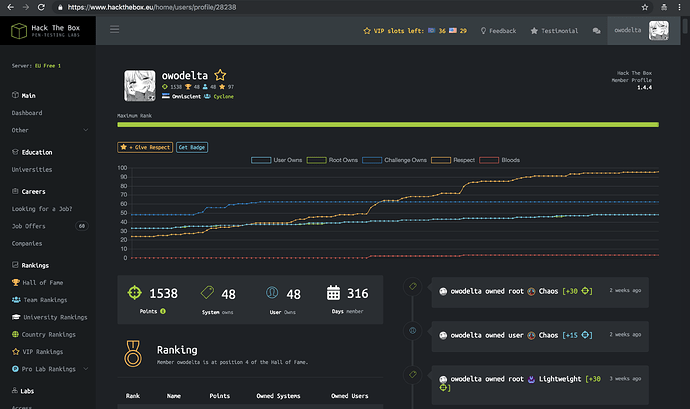Click the Ranking medal icon
The image size is (690, 409).
[x=133, y=354]
